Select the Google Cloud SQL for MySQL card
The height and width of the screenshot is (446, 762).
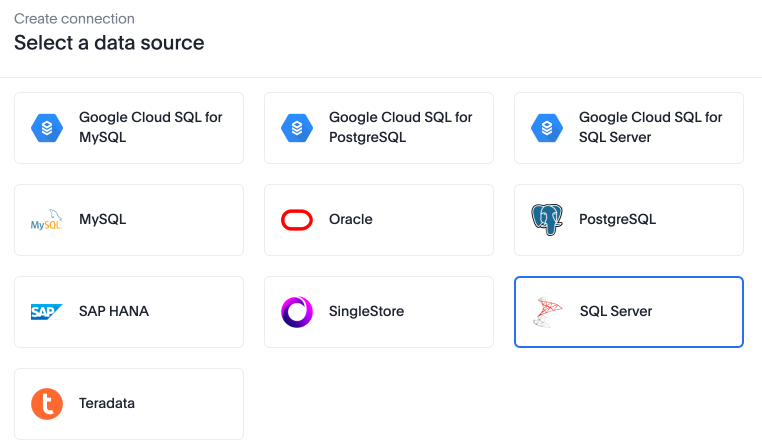click(x=129, y=128)
